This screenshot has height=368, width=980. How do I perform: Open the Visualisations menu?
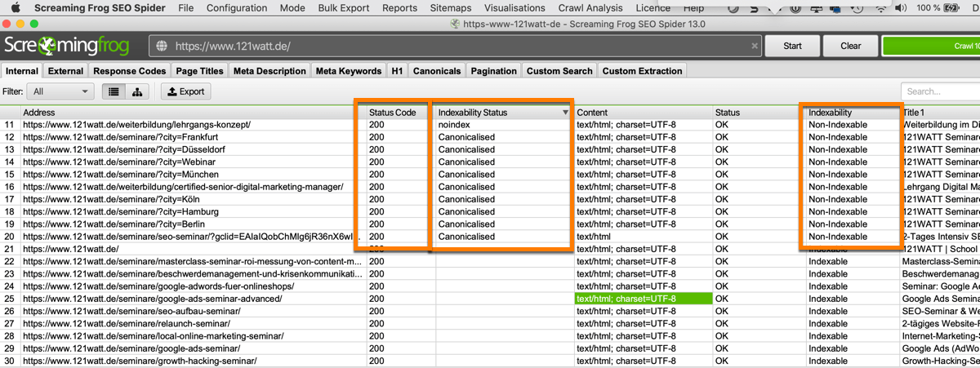514,8
